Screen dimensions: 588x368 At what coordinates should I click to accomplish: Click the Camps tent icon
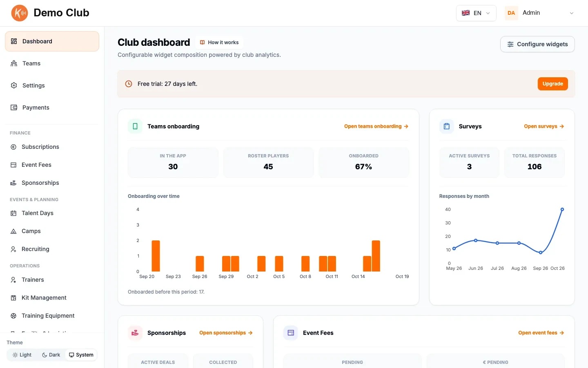tap(13, 231)
